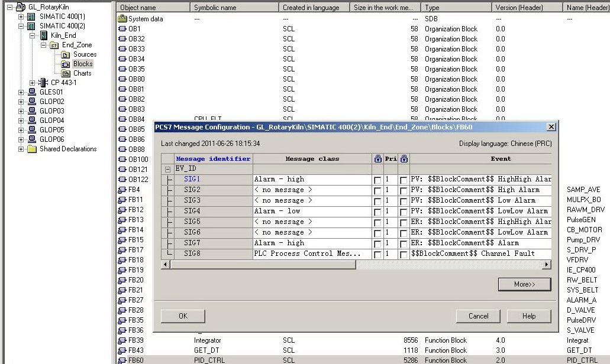Toggle second lock checkbox for SIG5
Screen dimensions: 610x364
click(404, 223)
